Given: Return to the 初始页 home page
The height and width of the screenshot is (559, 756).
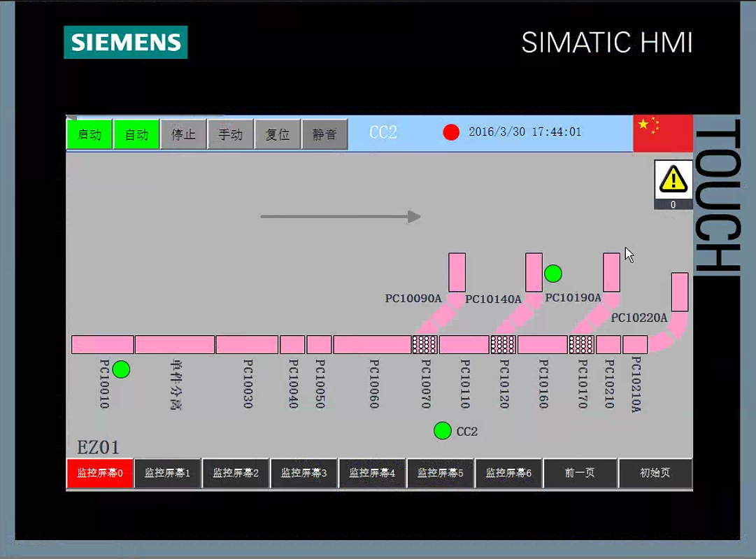Looking at the screenshot, I should tap(655, 473).
